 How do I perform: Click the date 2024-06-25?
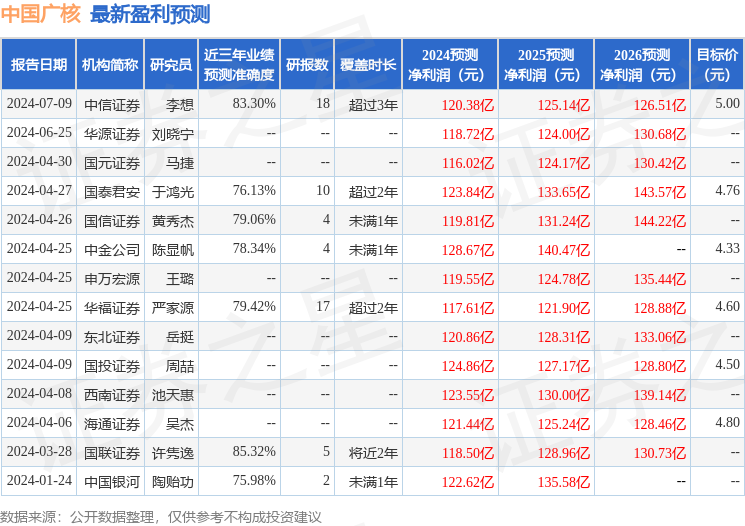39,132
